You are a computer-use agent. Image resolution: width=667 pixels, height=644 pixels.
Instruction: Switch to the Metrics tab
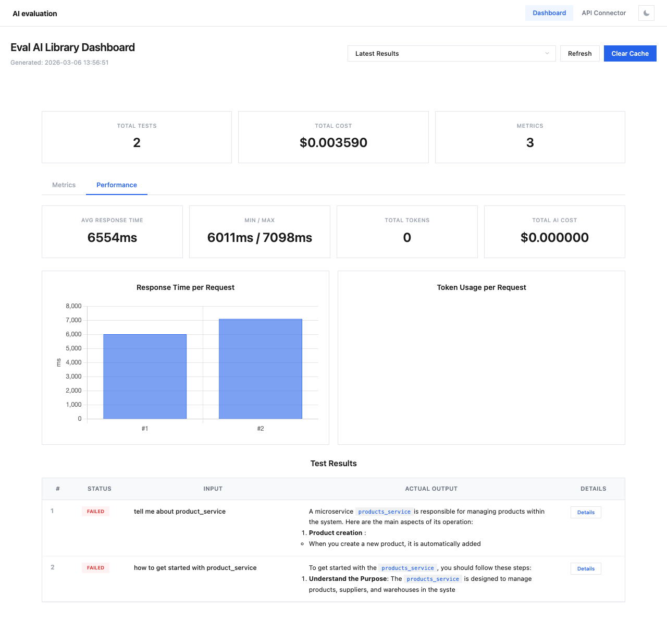click(x=64, y=185)
